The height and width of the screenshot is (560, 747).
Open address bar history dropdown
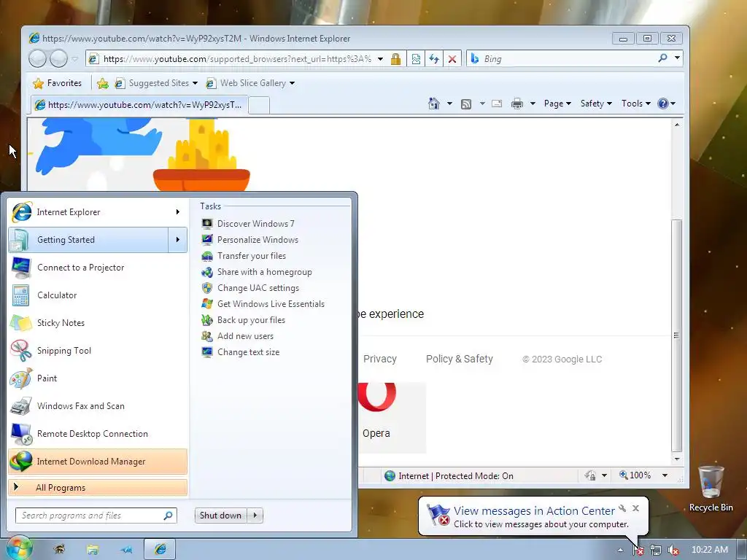click(x=380, y=59)
